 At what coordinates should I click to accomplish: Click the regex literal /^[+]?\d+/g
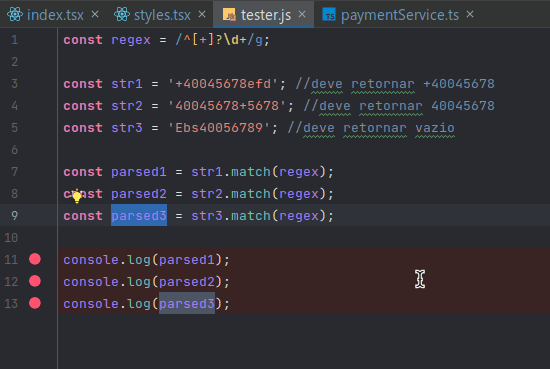[219, 40]
